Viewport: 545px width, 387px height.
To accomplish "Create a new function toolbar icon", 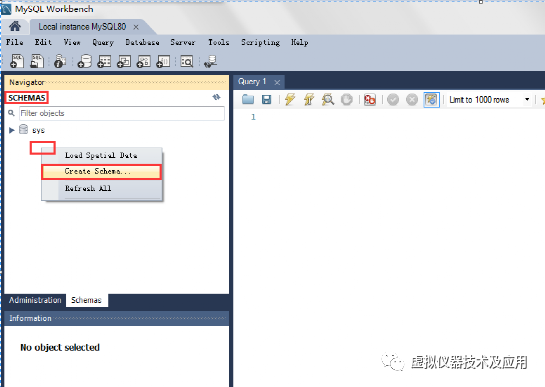I will [163, 62].
